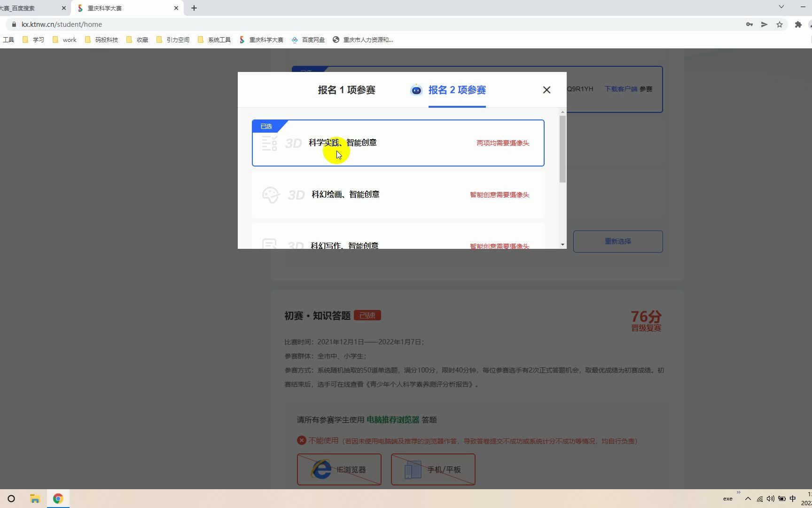The width and height of the screenshot is (812, 508).
Task: Open the browser extensions puzzle icon
Action: tap(798, 24)
